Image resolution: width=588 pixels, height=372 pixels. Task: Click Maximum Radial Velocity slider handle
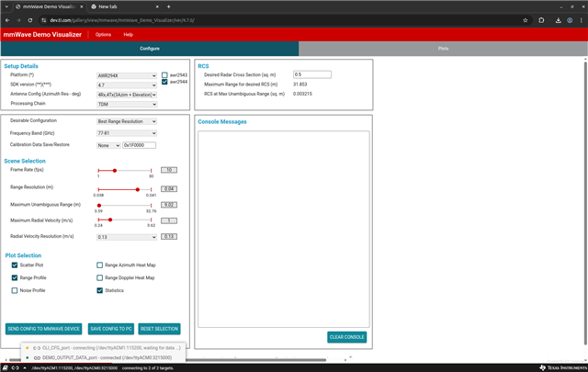[x=110, y=220]
